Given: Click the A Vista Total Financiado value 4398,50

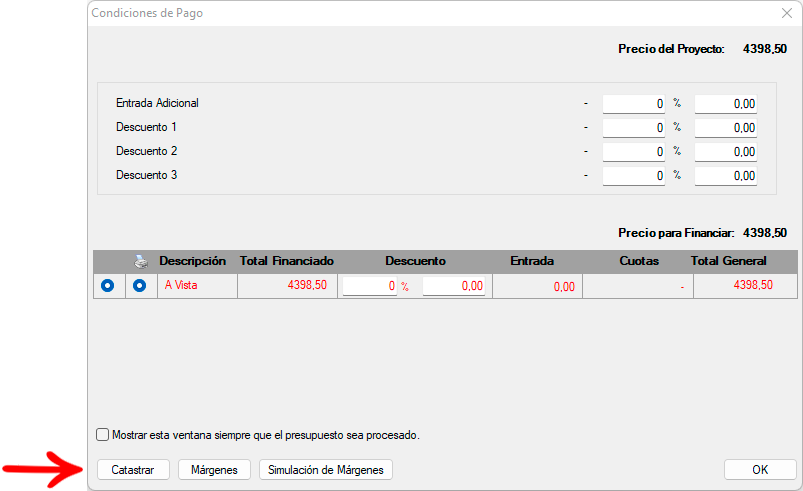Looking at the screenshot, I should pos(307,285).
